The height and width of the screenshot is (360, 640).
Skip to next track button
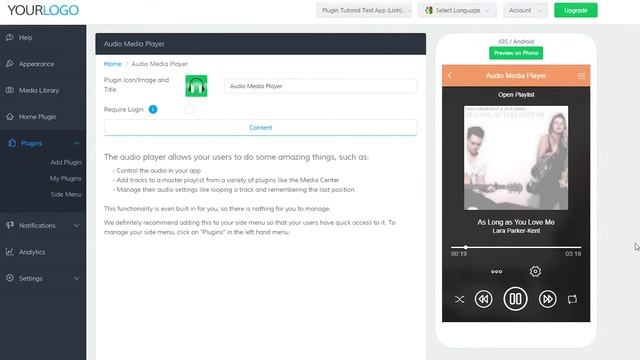click(547, 299)
